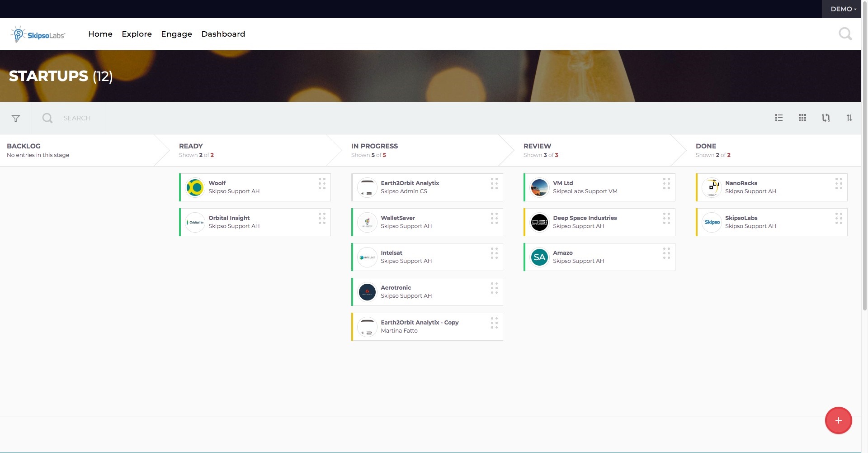Click the NanoRacks logo avatar
The height and width of the screenshot is (453, 868).
(x=712, y=187)
